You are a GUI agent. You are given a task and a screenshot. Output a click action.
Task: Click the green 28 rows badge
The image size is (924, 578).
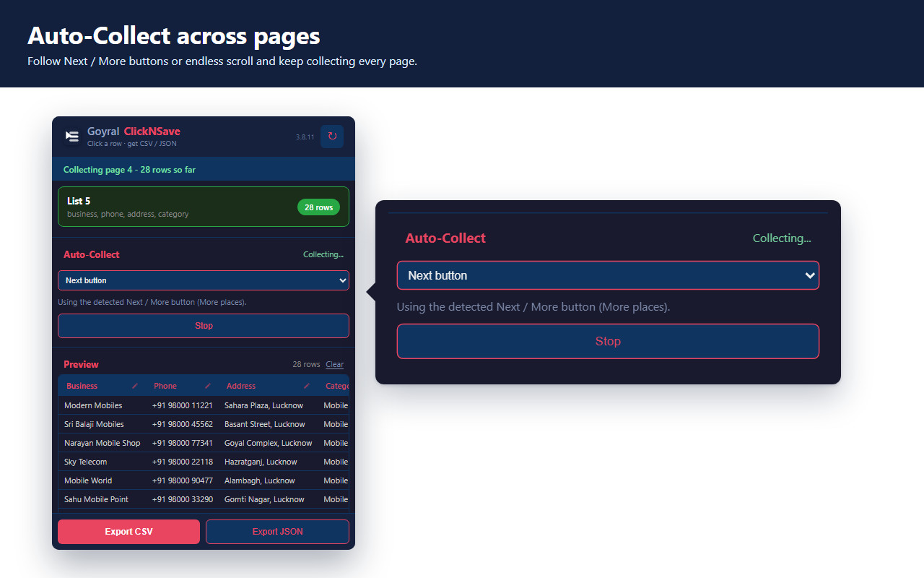318,207
